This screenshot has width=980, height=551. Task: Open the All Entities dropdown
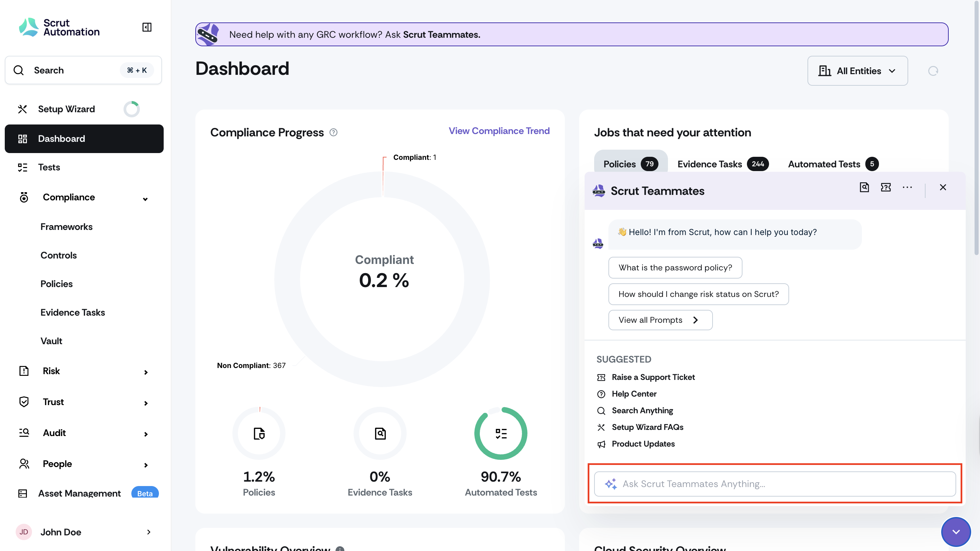pyautogui.click(x=857, y=71)
